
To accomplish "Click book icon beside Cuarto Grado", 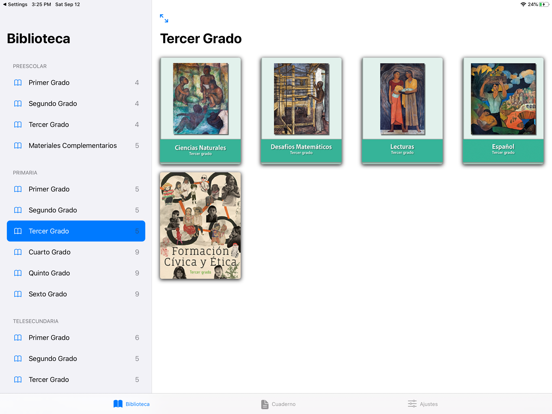I will click(x=18, y=252).
